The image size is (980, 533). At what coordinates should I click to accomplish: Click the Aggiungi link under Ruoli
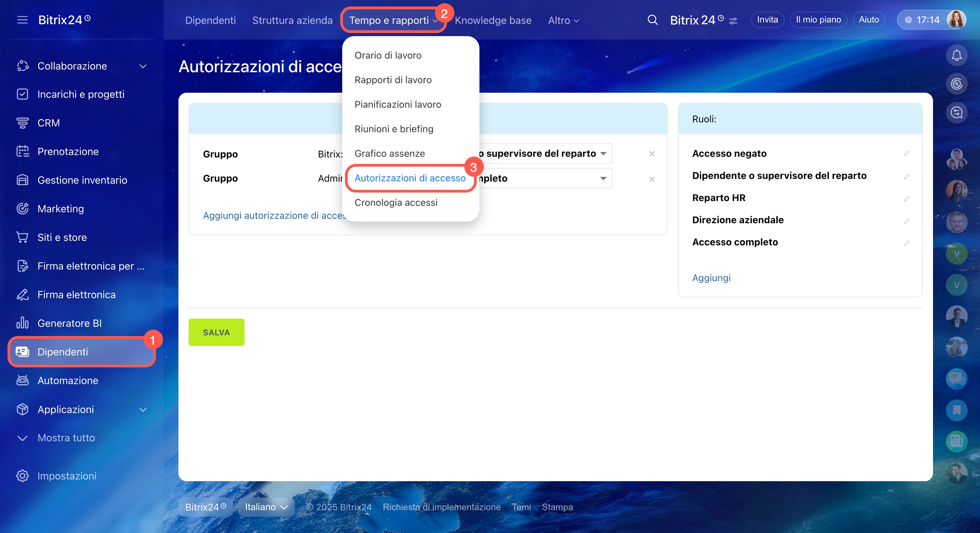711,277
